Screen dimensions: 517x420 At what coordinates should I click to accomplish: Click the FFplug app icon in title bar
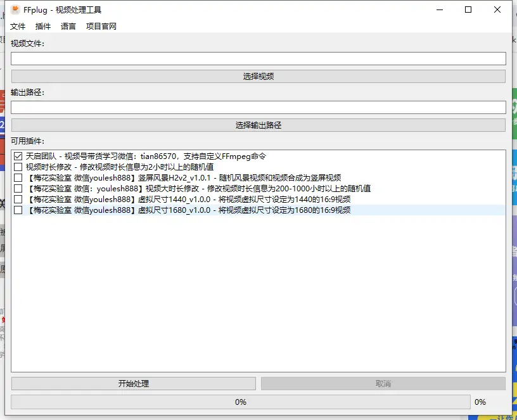point(15,10)
